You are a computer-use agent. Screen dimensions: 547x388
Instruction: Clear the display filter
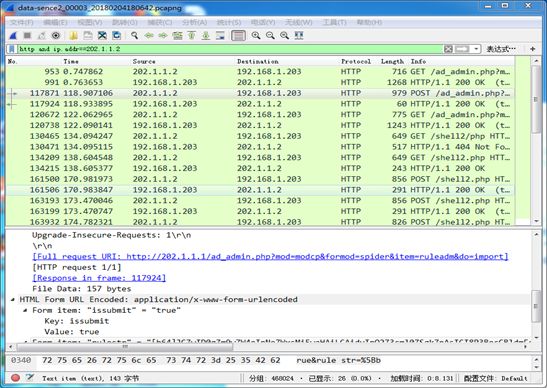click(x=449, y=49)
